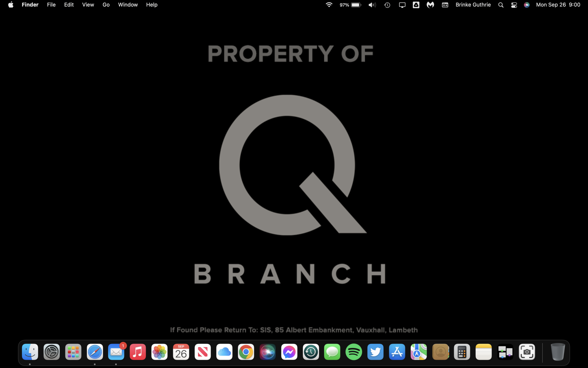
Task: Open the Brinke Guthrie user switching menu
Action: (473, 5)
